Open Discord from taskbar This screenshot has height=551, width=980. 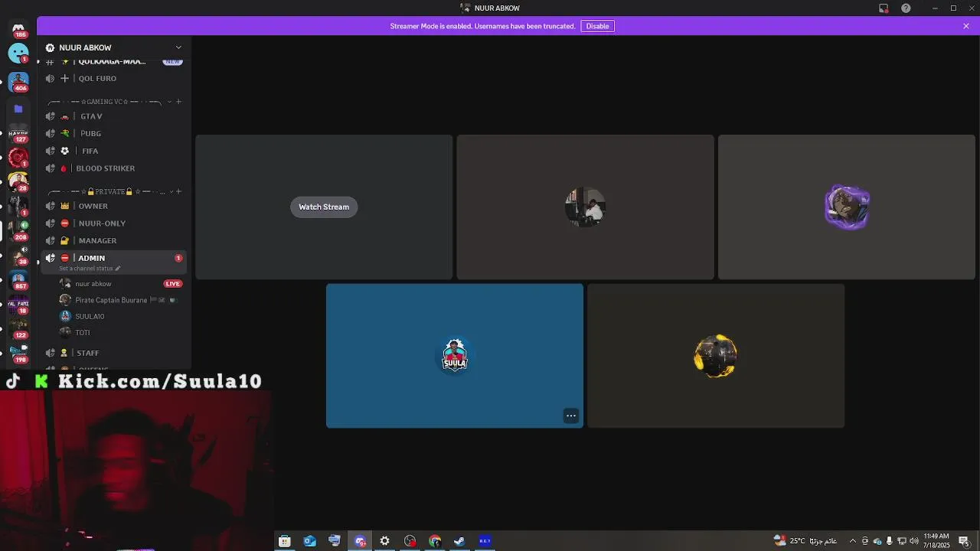coord(360,541)
